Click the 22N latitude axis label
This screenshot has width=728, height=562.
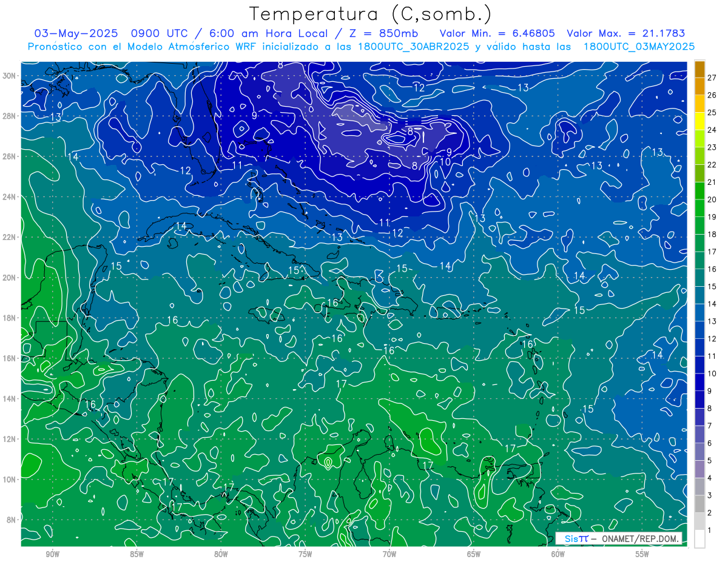point(10,237)
